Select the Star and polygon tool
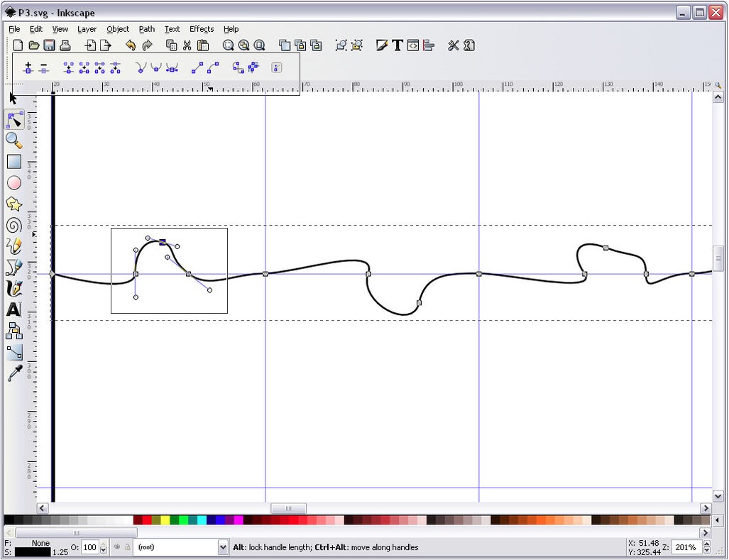 [x=13, y=204]
